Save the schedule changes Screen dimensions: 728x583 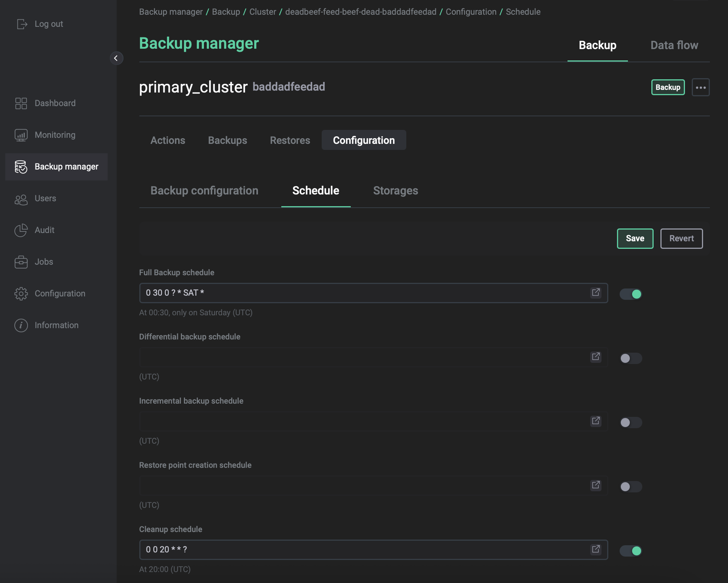(x=635, y=238)
